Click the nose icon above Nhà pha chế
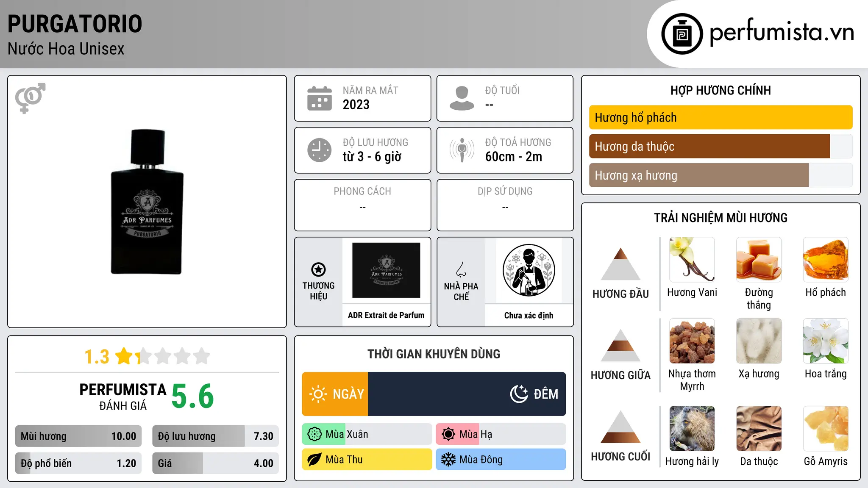Viewport: 868px width, 488px height. pyautogui.click(x=461, y=269)
